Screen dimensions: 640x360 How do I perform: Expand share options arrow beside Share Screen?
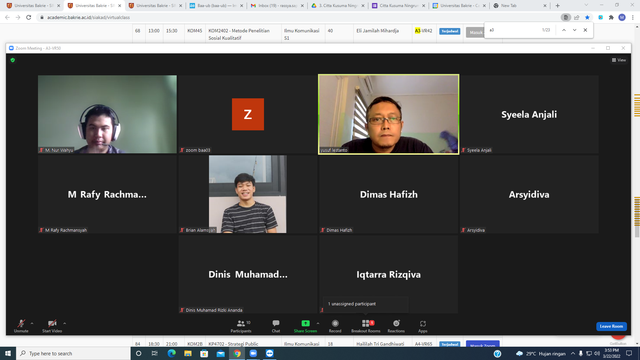click(x=318, y=323)
